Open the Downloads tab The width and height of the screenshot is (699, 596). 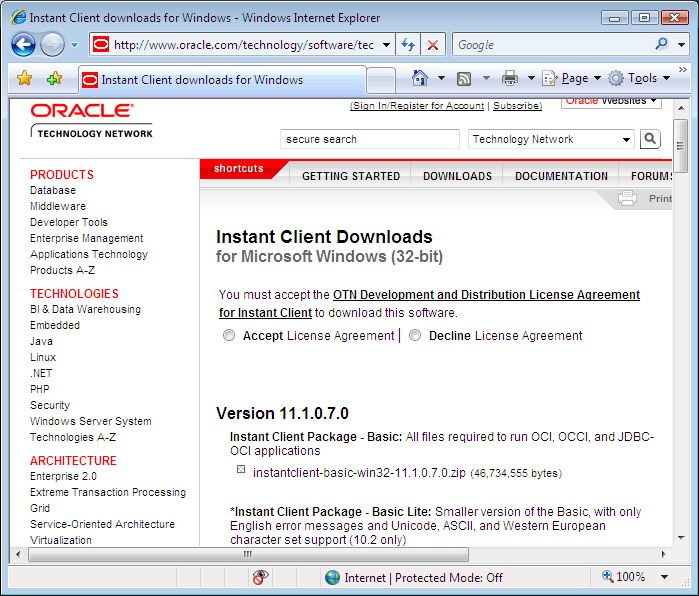coord(457,176)
